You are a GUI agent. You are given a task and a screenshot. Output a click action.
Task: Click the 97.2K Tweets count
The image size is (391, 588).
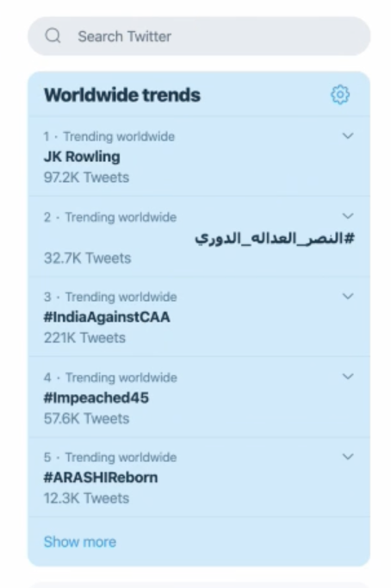click(86, 177)
